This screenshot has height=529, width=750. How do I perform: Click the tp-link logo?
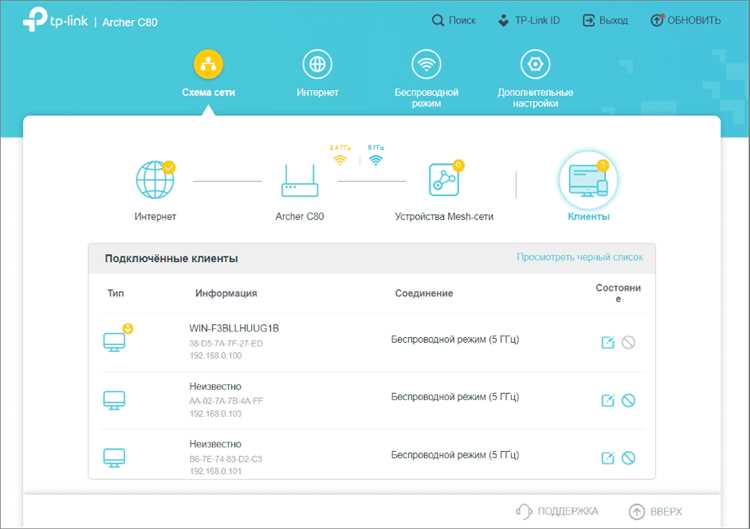pyautogui.click(x=55, y=20)
